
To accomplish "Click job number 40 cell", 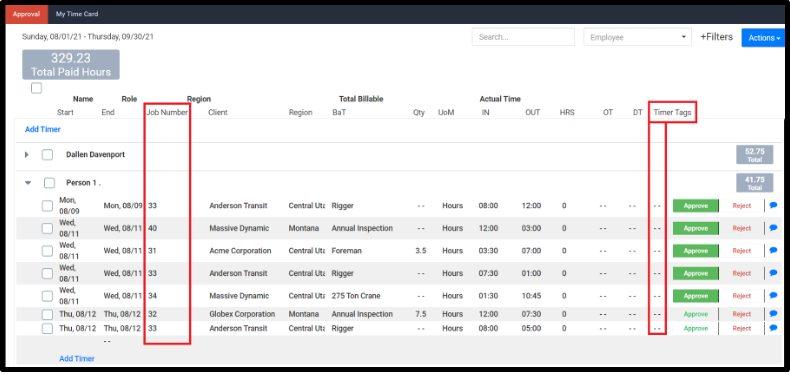I will 153,228.
